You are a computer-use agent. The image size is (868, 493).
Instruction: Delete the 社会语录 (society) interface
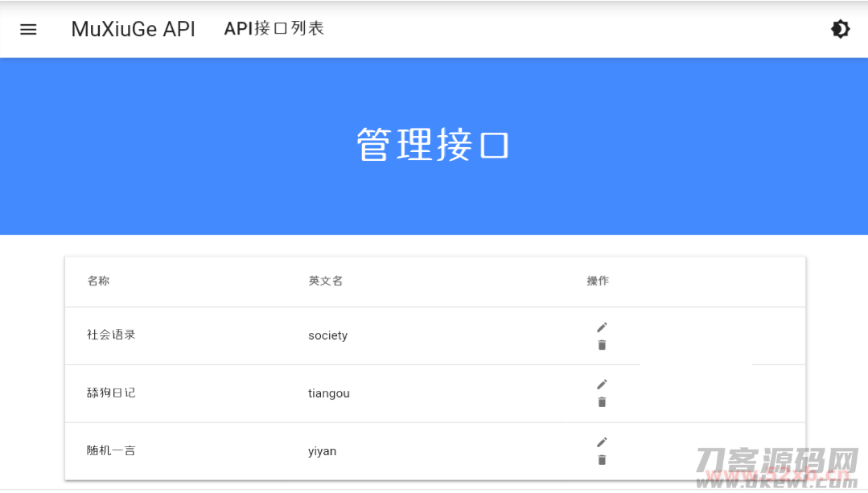click(x=602, y=345)
